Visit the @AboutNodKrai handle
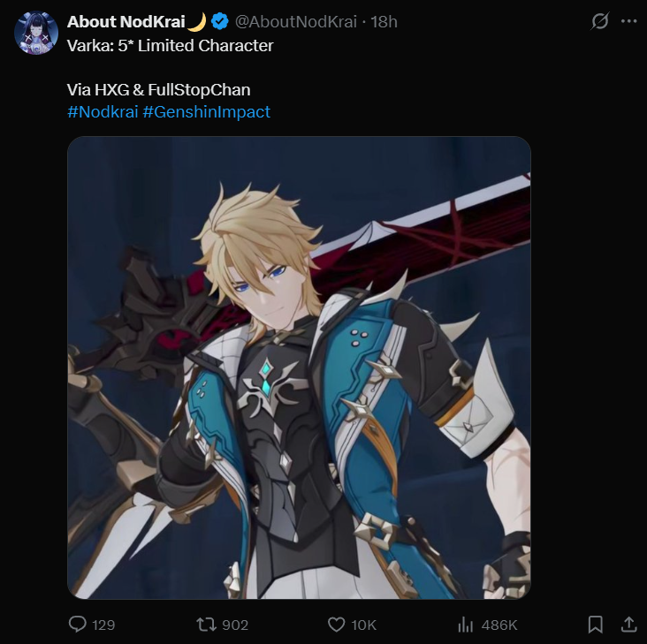The width and height of the screenshot is (647, 644). pos(295,21)
